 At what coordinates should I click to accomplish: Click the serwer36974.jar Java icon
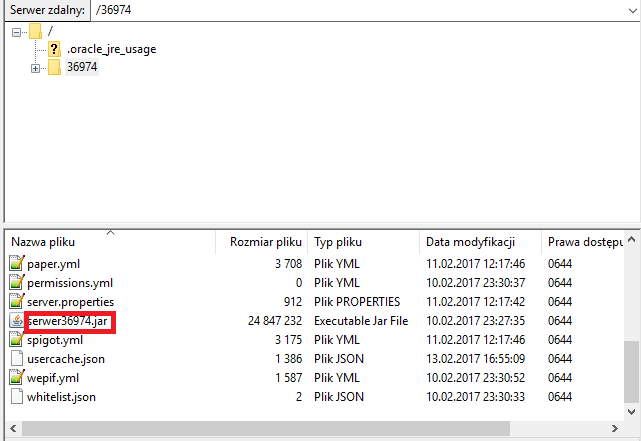pos(16,321)
